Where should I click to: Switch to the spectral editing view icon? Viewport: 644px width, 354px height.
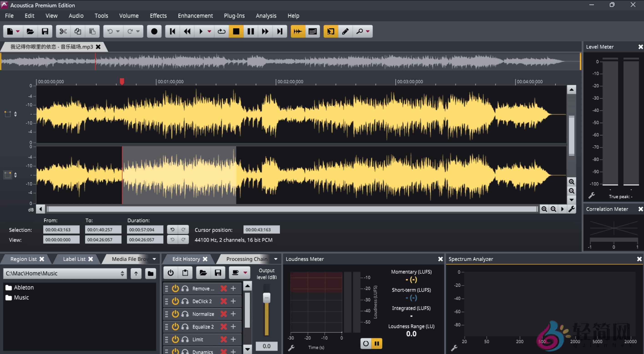click(313, 31)
